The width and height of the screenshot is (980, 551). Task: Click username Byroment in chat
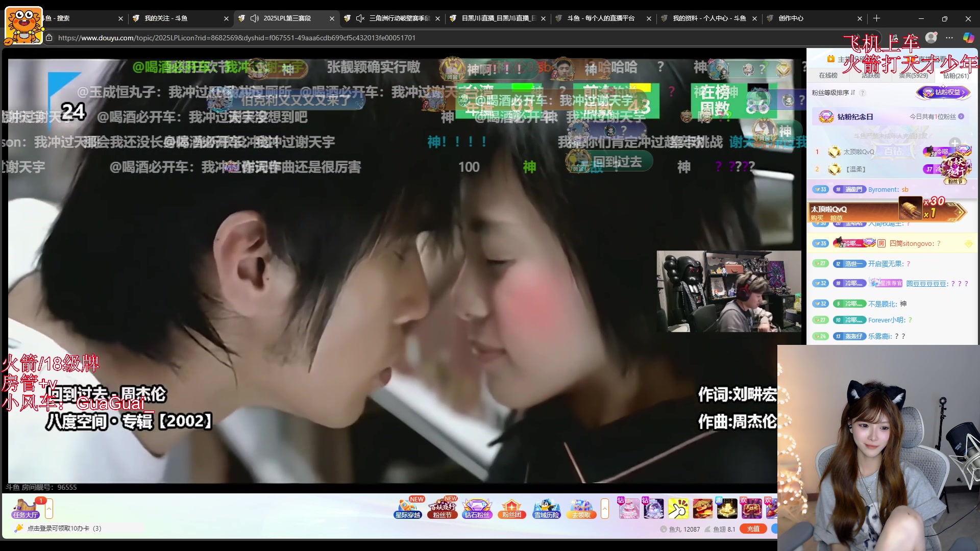point(883,189)
